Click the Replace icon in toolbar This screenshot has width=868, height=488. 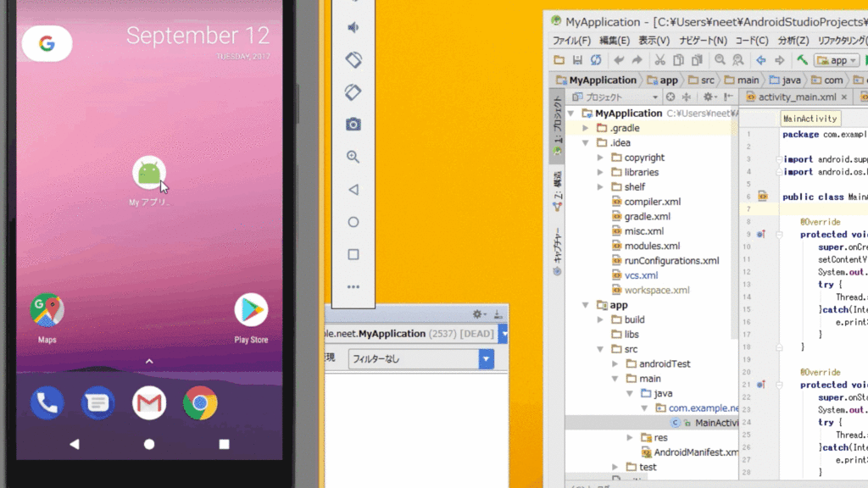(738, 60)
